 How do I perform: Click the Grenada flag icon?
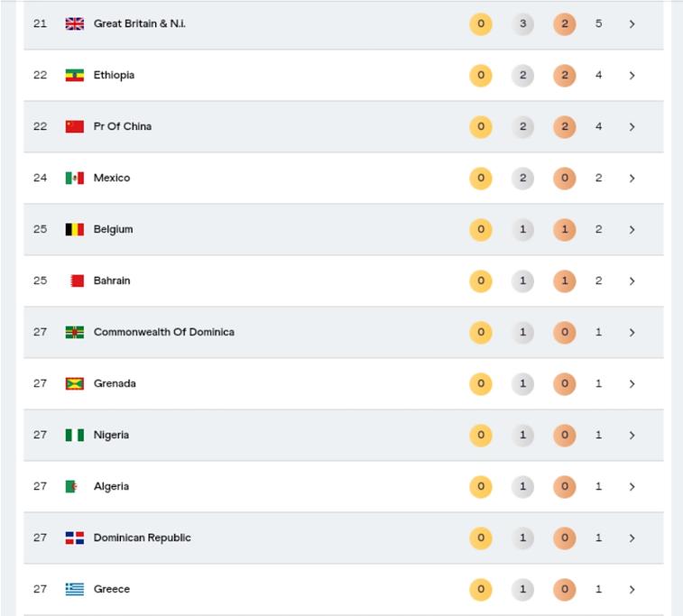(x=75, y=383)
